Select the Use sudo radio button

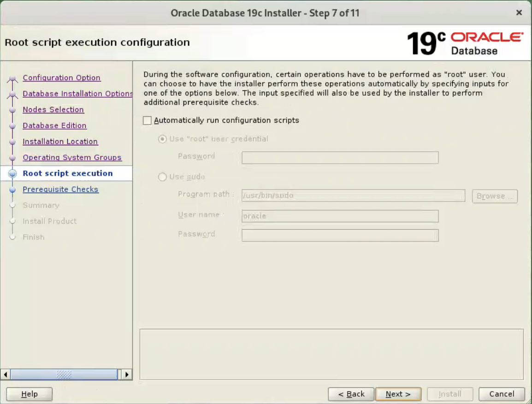click(x=163, y=177)
